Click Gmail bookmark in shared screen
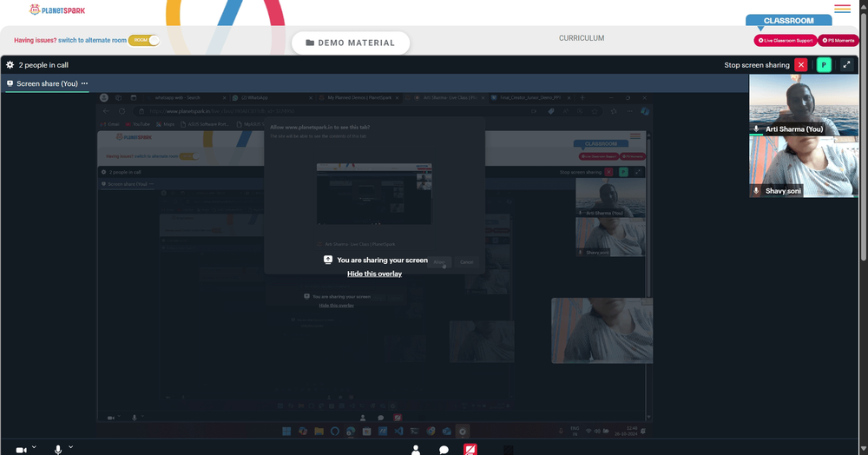 tap(109, 124)
